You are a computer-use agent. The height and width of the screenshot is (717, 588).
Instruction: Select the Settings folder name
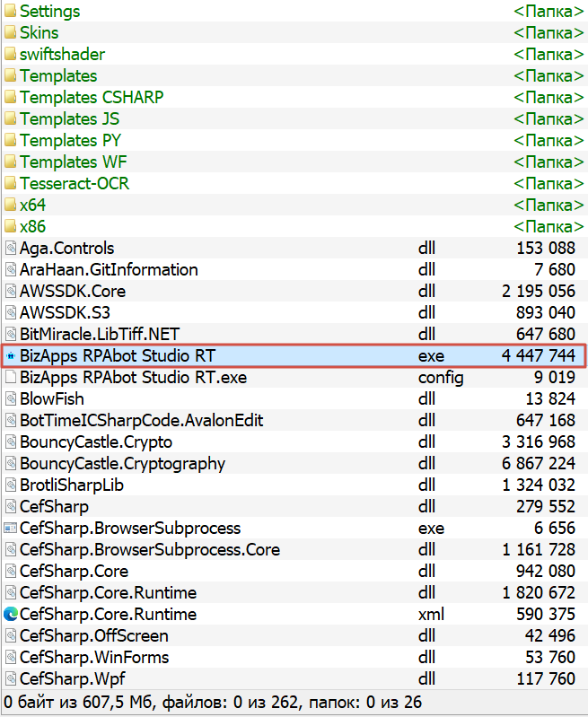pyautogui.click(x=50, y=12)
